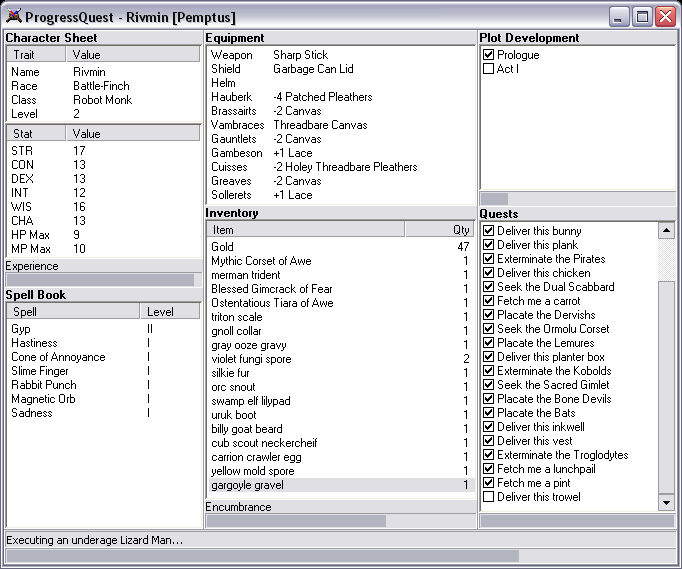Maximize the ProgressQuest window
Viewport: 682px width, 569px height.
pos(642,17)
